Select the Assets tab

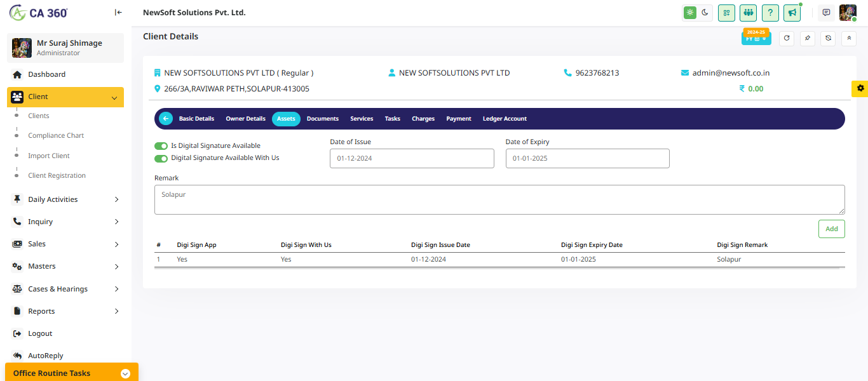click(x=286, y=119)
